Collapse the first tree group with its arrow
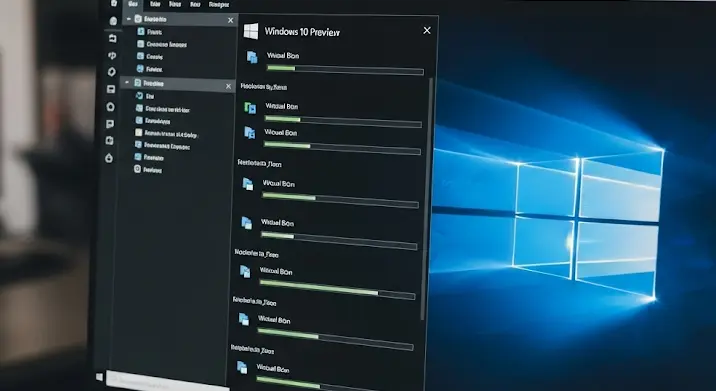This screenshot has width=716, height=391. (129, 19)
